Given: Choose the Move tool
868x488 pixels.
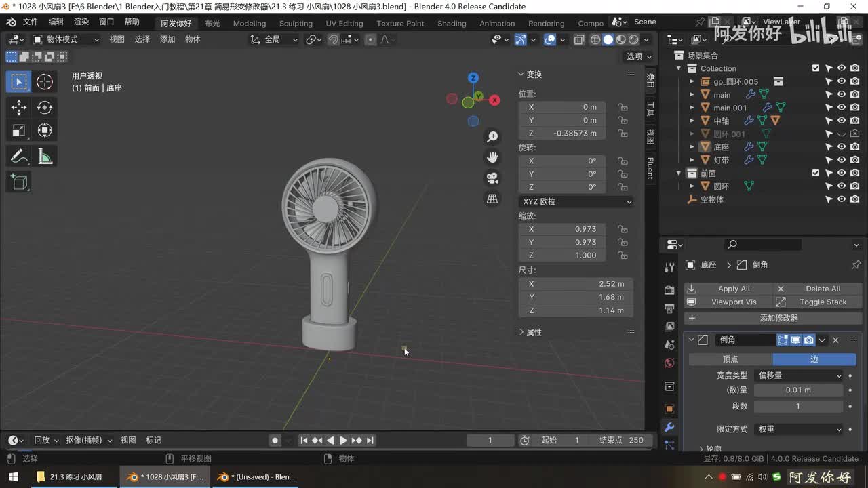Looking at the screenshot, I should point(18,107).
